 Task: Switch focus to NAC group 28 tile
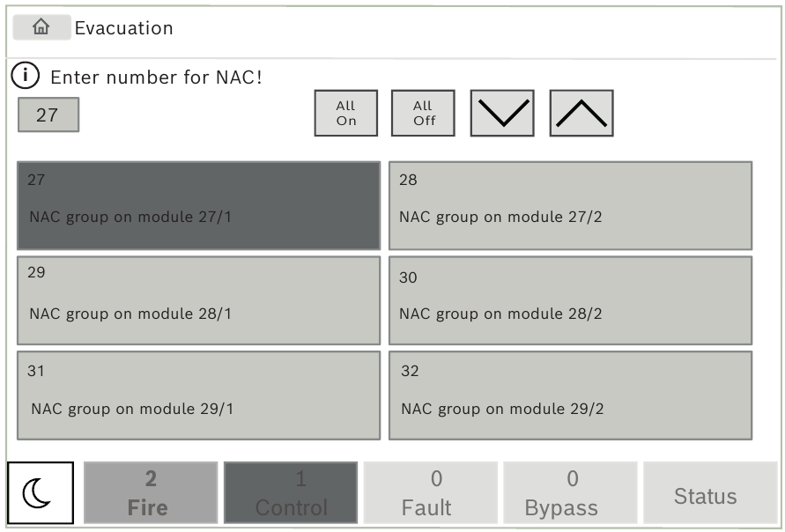[570, 203]
